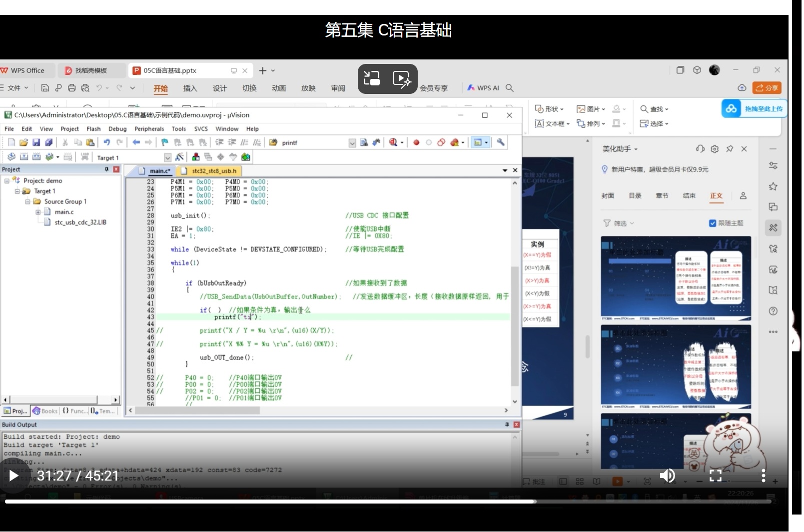The image size is (804, 532).
Task: Open the 形状 shapes dropdown
Action: pos(549,109)
